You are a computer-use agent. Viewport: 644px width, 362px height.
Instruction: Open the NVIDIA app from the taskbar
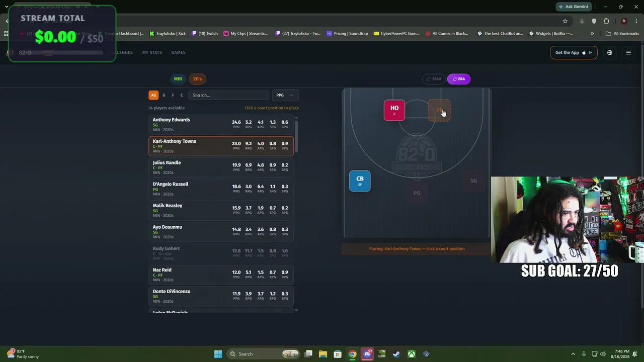[x=382, y=354]
